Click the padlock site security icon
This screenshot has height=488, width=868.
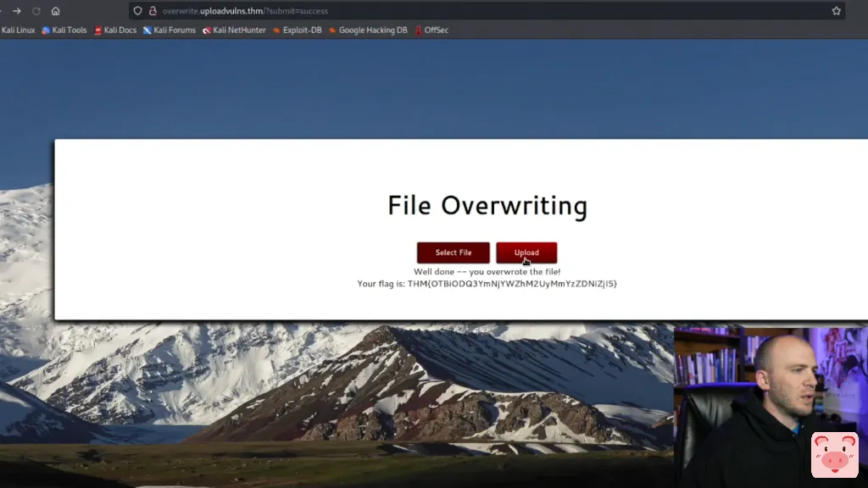[153, 11]
